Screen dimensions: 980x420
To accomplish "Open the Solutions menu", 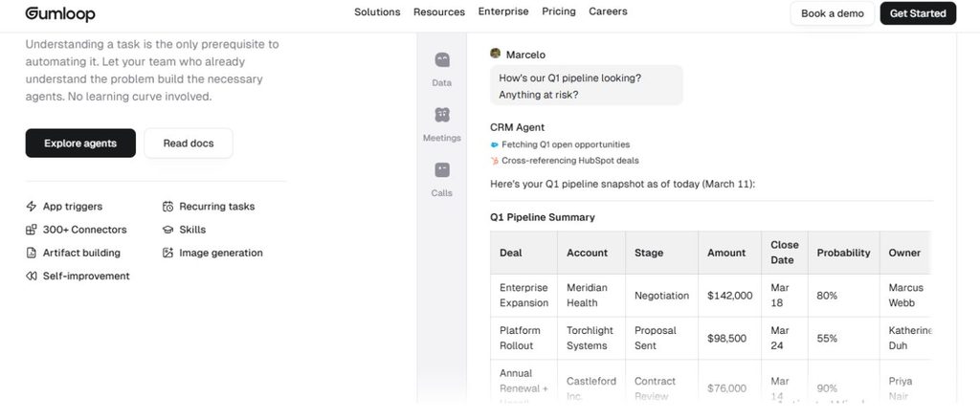I will click(x=377, y=11).
